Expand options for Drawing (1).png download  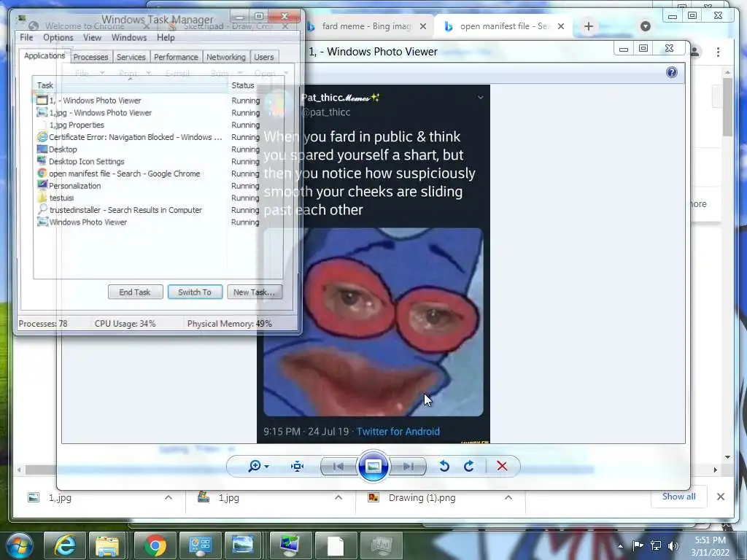(x=508, y=497)
